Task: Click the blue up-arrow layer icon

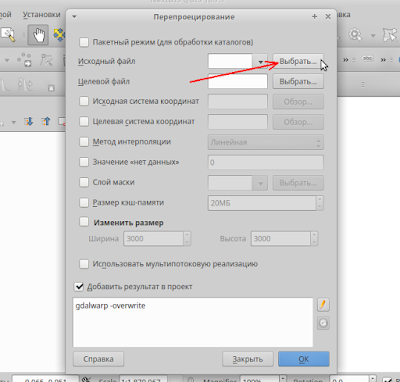Action: pyautogui.click(x=46, y=121)
